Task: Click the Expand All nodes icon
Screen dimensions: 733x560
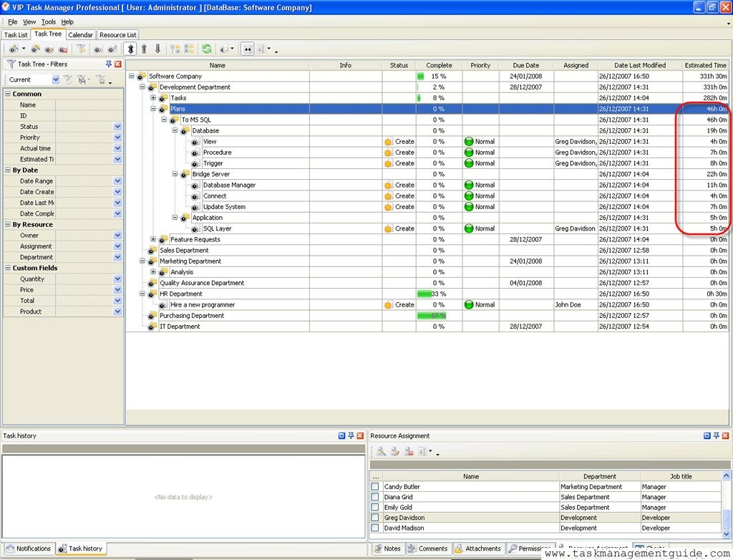Action: coord(175,49)
